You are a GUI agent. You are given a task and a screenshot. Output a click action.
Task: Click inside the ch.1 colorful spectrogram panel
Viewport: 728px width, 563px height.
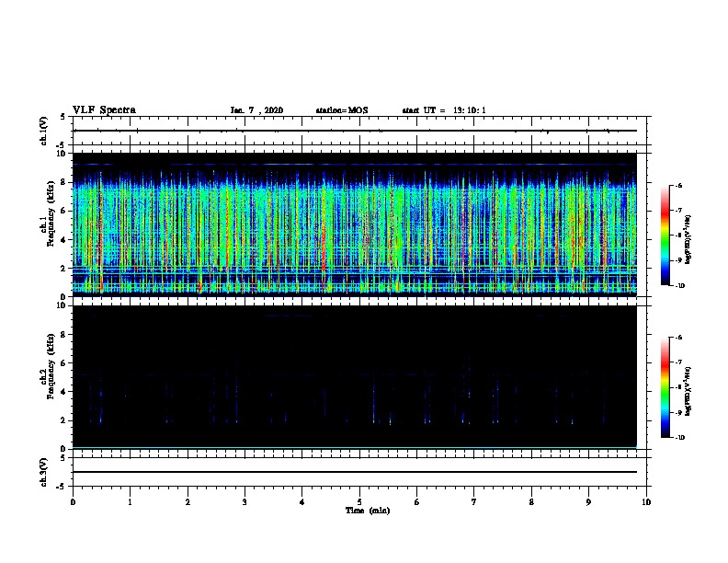pos(354,224)
